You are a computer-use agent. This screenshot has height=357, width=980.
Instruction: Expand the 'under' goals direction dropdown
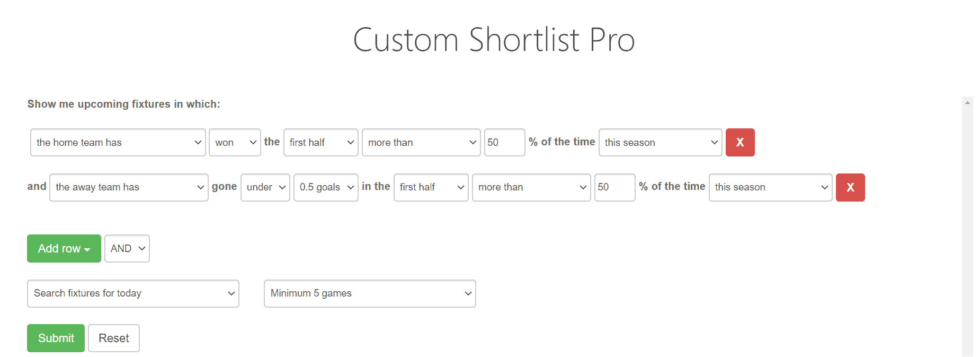point(265,187)
